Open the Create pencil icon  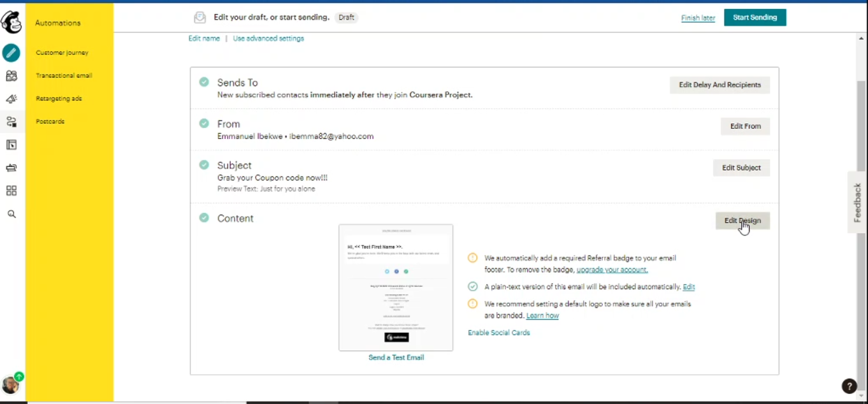pyautogui.click(x=11, y=53)
